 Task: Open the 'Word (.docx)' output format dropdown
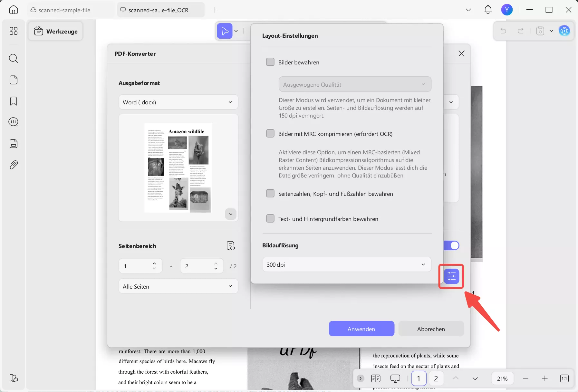tap(178, 102)
